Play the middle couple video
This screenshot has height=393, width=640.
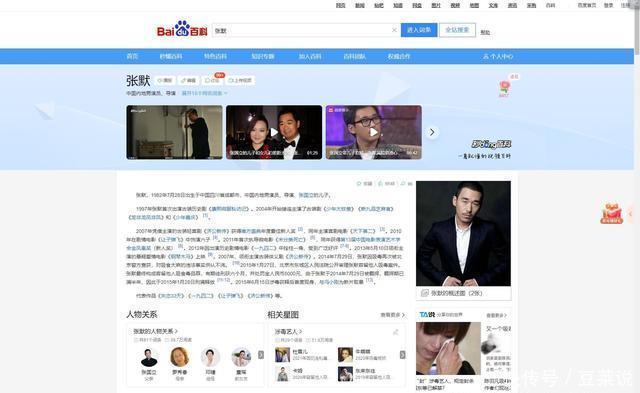(274, 132)
